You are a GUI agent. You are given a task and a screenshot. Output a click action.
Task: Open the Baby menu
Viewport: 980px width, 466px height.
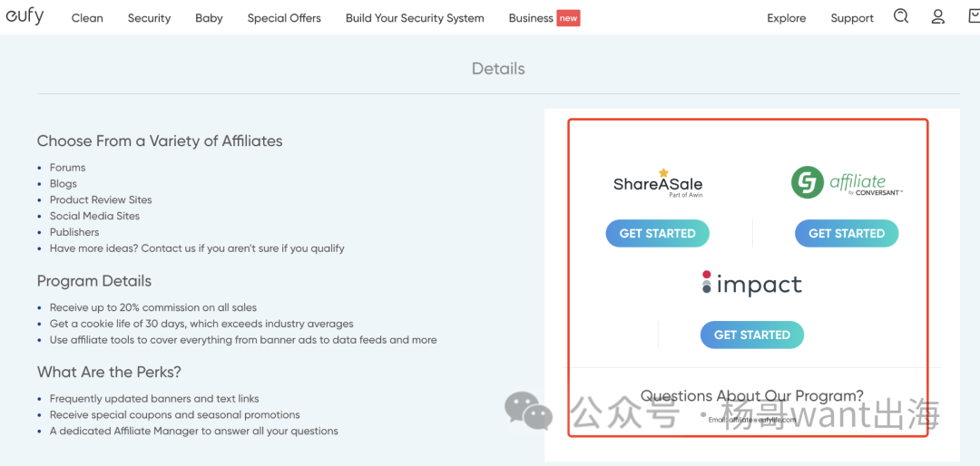pos(209,18)
